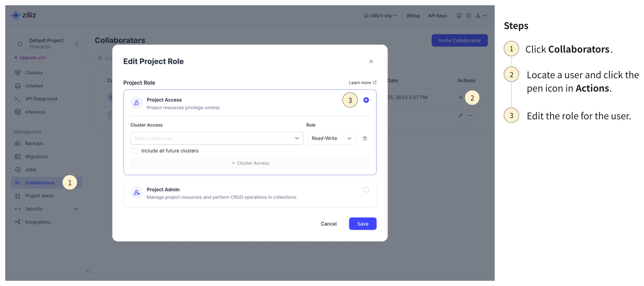
Task: Click the Save button
Action: (x=363, y=224)
